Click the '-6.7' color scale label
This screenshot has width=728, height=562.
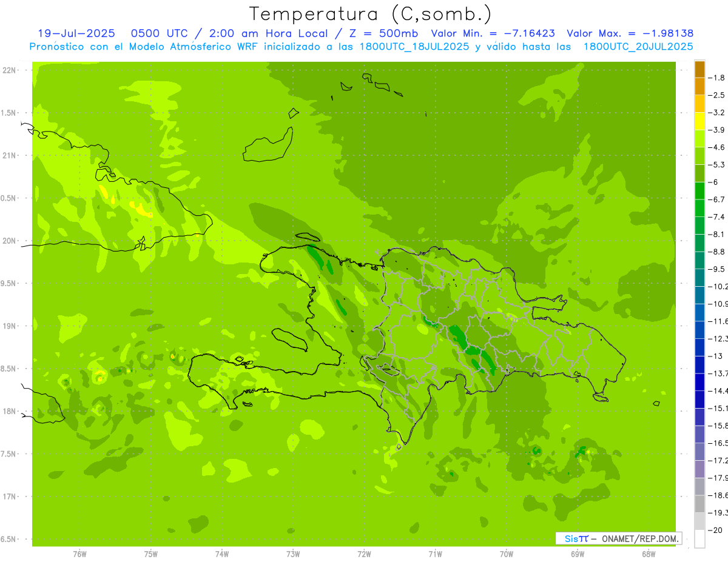[716, 199]
